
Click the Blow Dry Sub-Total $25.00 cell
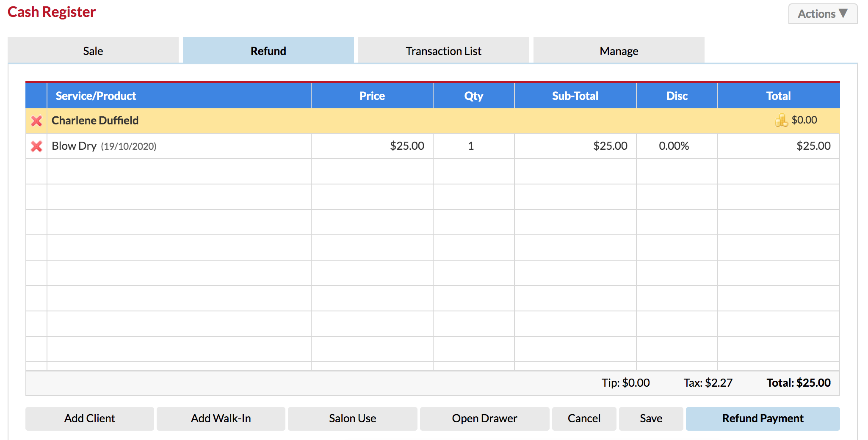(x=575, y=146)
